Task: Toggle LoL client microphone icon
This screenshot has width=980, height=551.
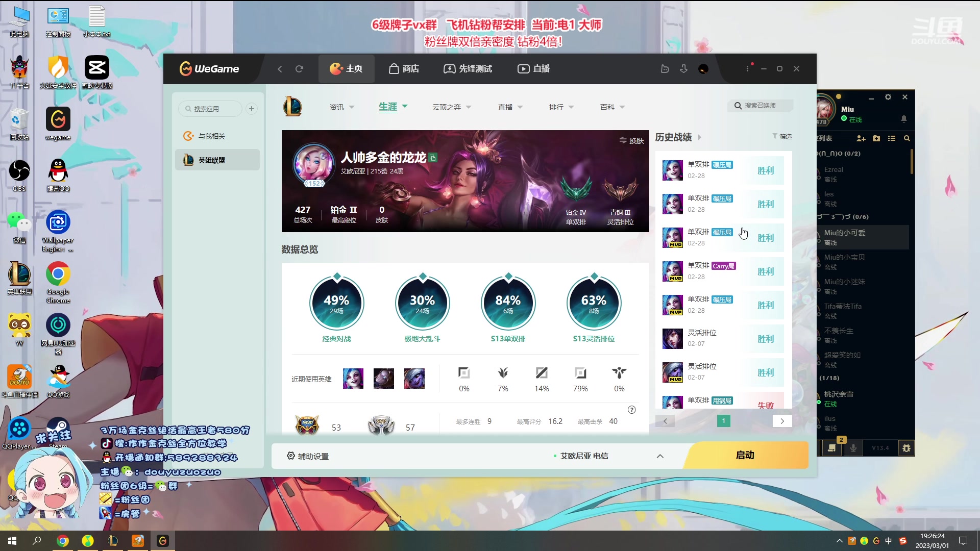Action: pyautogui.click(x=853, y=448)
